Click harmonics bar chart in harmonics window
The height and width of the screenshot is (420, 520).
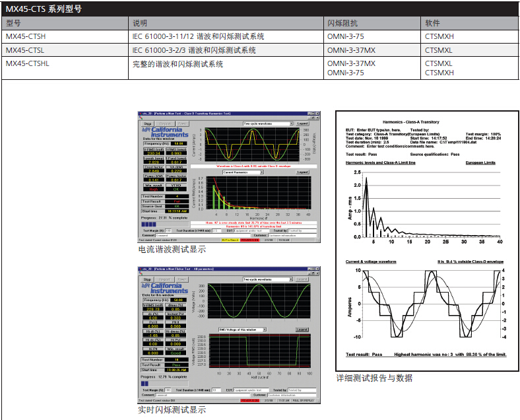pyautogui.click(x=255, y=194)
